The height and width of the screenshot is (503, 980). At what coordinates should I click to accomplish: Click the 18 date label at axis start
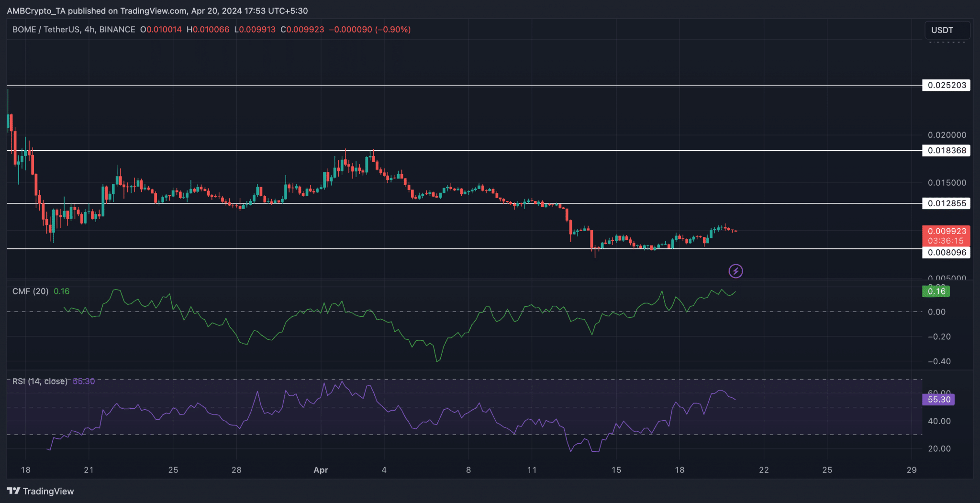pyautogui.click(x=26, y=470)
